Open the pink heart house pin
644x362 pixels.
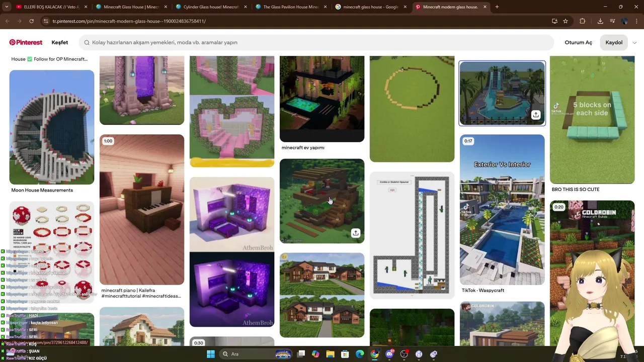coord(232,112)
